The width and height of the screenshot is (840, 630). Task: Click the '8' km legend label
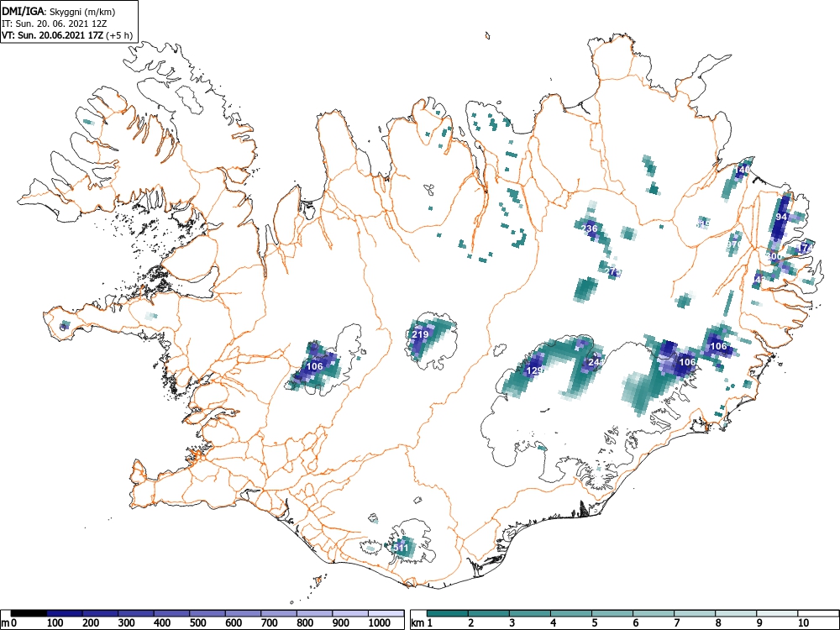coord(719,623)
